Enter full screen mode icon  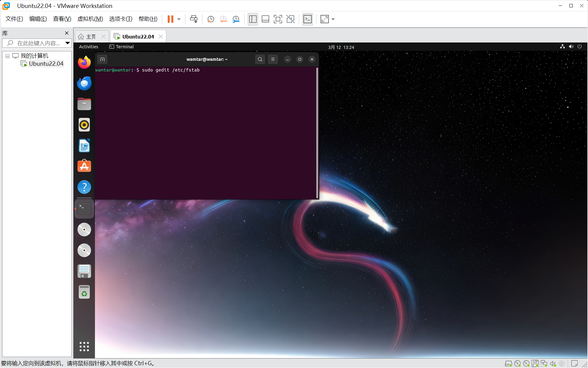click(278, 19)
